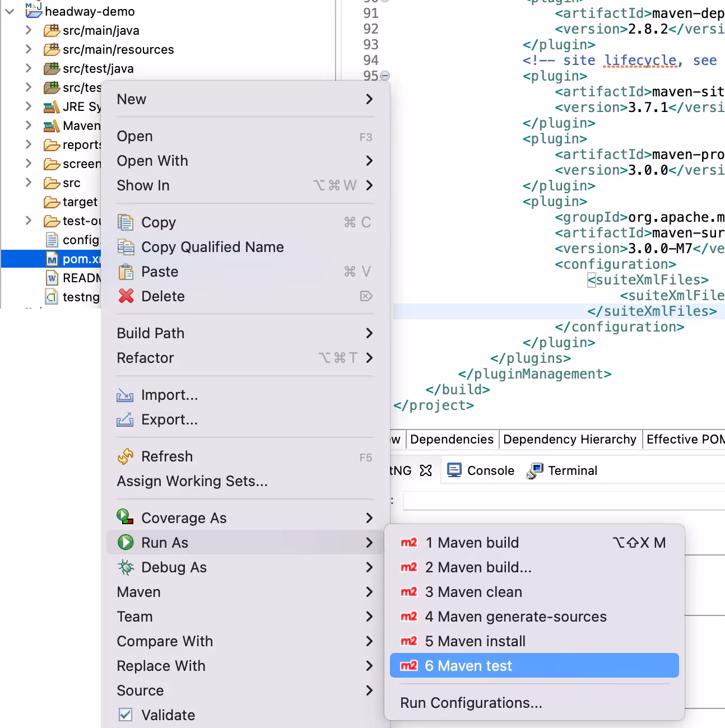The width and height of the screenshot is (725, 728).
Task: Open the New submenu
Action: click(x=245, y=99)
